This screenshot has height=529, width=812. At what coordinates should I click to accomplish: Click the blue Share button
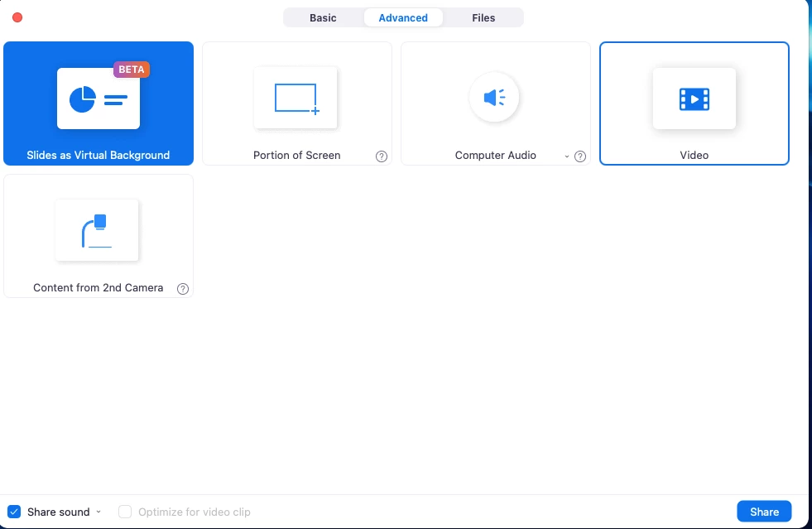pos(764,512)
